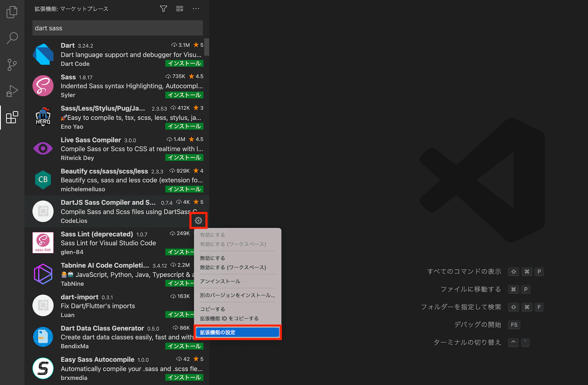Install the Dart extension

tap(184, 63)
